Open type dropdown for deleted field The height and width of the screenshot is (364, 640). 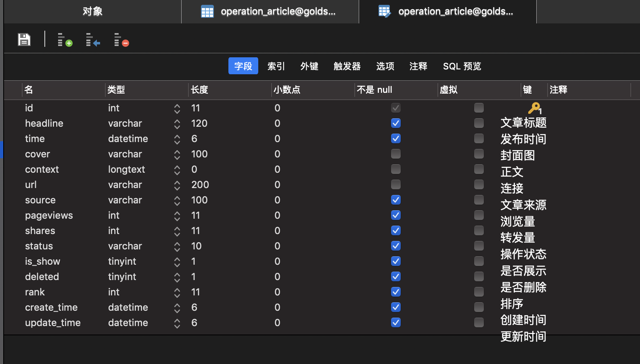177,277
